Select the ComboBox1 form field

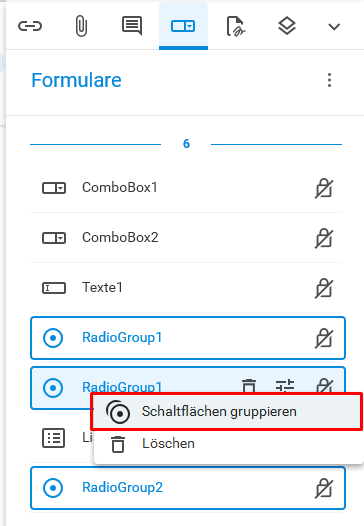tap(186, 188)
